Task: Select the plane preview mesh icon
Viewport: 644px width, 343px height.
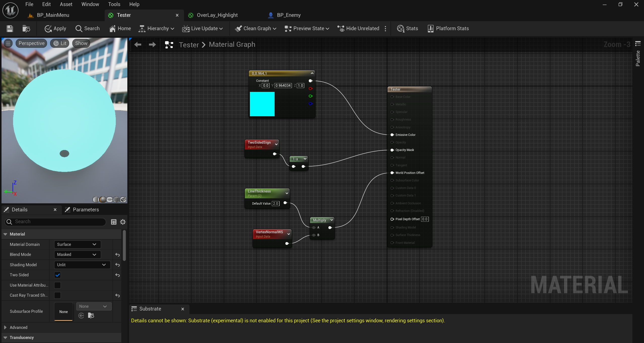Action: (109, 200)
